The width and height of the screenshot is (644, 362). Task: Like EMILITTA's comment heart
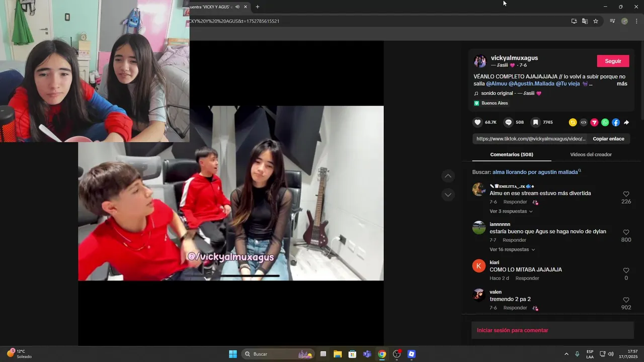point(626,194)
